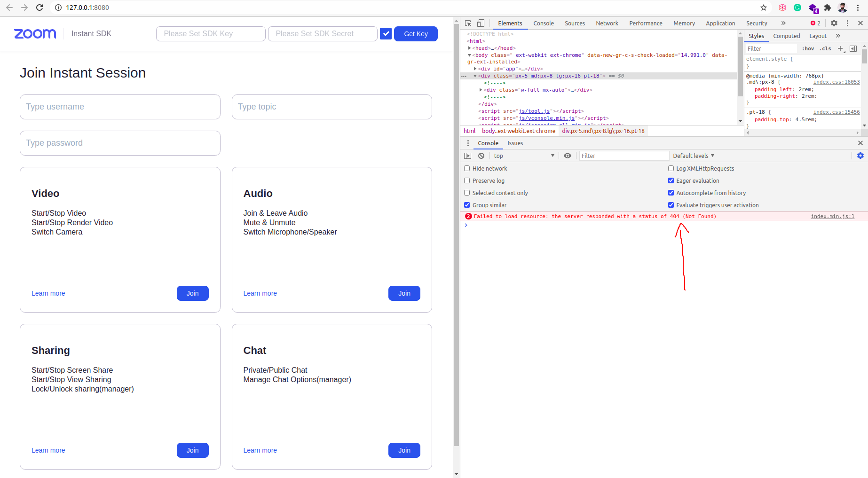Switch to the Console tab in DevTools
Image resolution: width=868 pixels, height=478 pixels.
(x=544, y=23)
